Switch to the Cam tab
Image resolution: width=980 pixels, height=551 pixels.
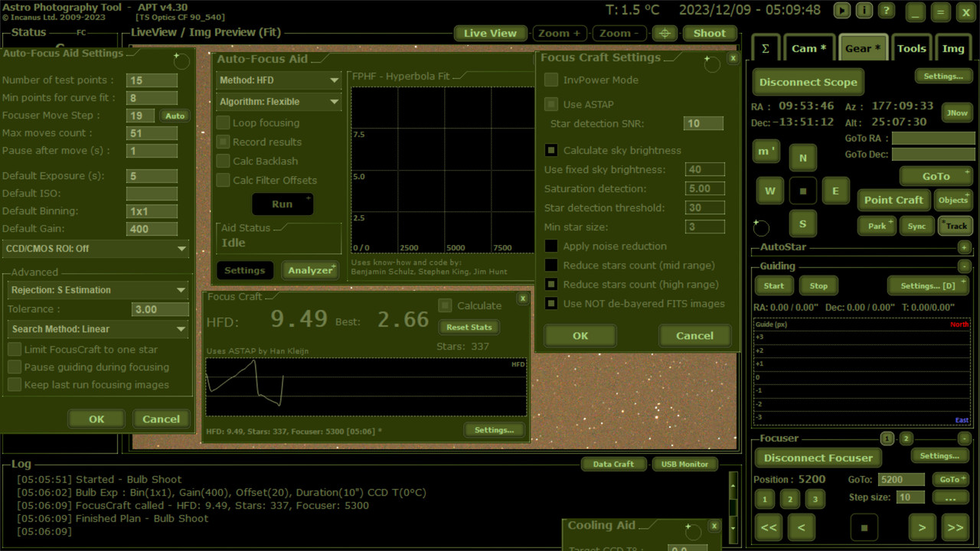808,48
